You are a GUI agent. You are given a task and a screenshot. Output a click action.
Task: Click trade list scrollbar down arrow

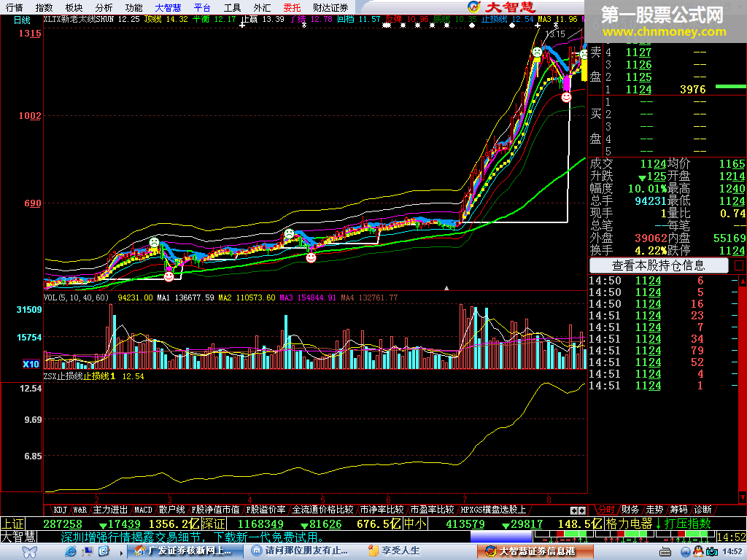pos(742,498)
